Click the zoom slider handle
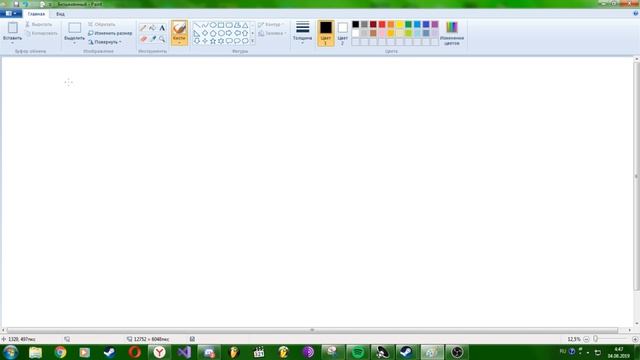 tap(596, 339)
